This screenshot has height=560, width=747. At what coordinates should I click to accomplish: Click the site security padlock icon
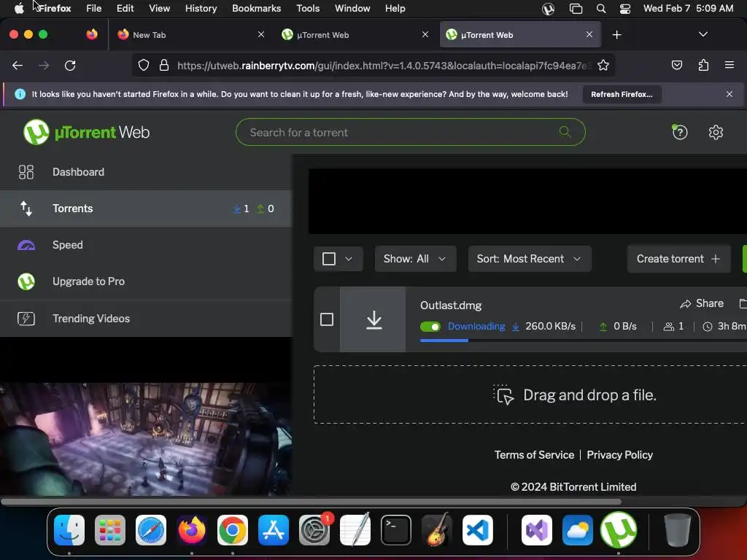pyautogui.click(x=164, y=65)
